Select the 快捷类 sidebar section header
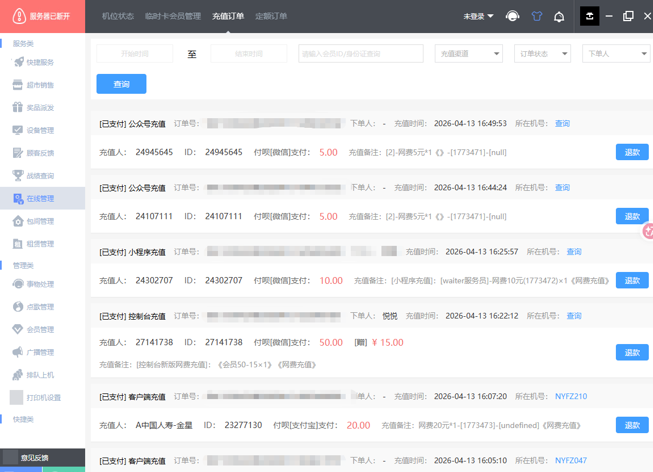Screen dimensions: 653x472 point(23,419)
